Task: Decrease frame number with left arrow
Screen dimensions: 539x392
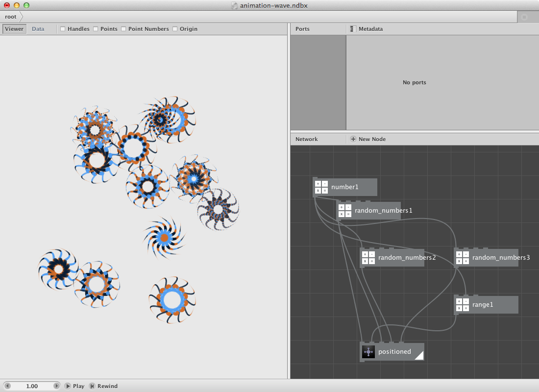Action: point(7,386)
